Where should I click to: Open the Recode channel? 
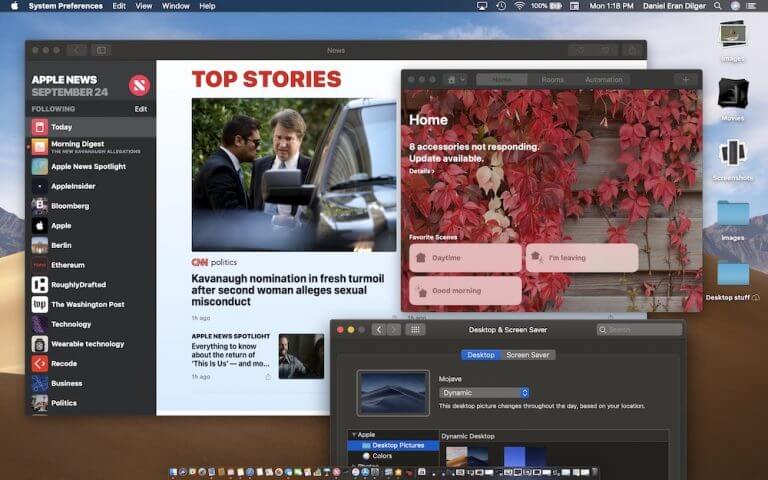point(91,363)
